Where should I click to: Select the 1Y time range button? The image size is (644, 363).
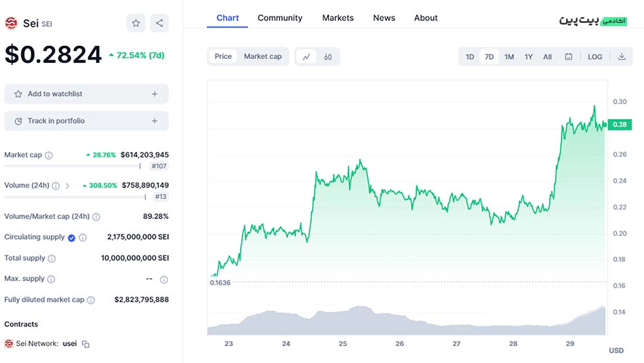click(x=528, y=57)
